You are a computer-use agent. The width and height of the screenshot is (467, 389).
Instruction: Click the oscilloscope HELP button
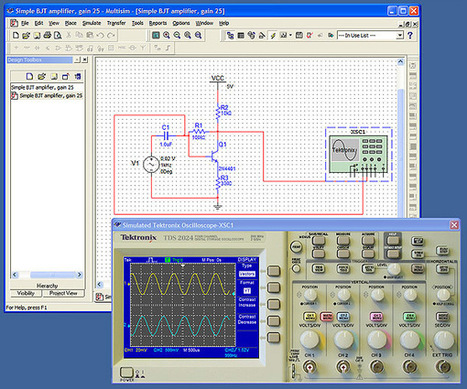tap(393, 240)
